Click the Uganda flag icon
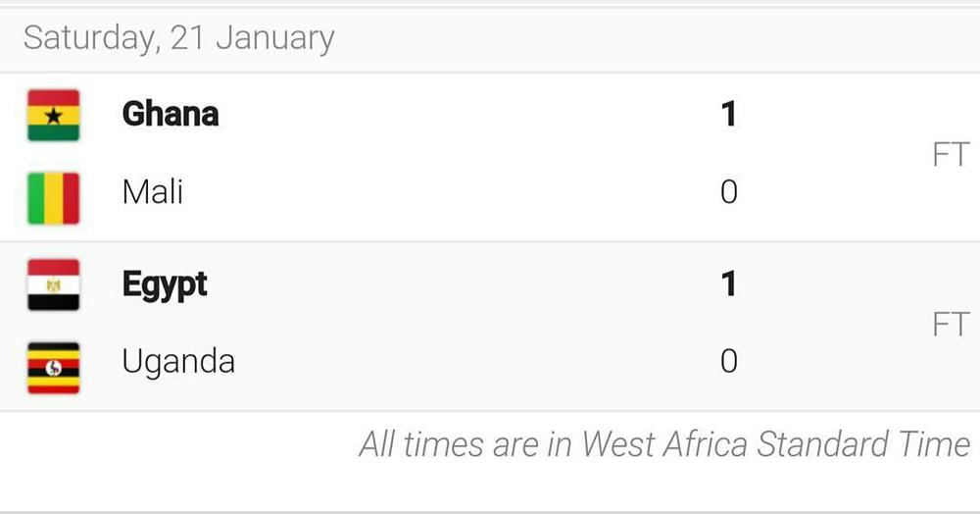Viewport: 980px width, 514px height. [54, 368]
